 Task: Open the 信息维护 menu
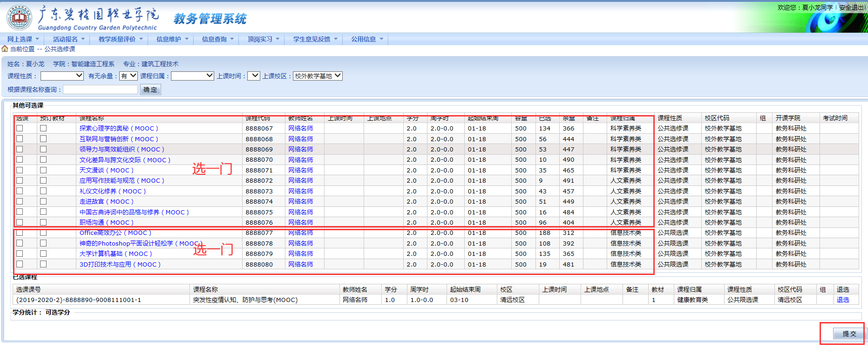[x=172, y=39]
